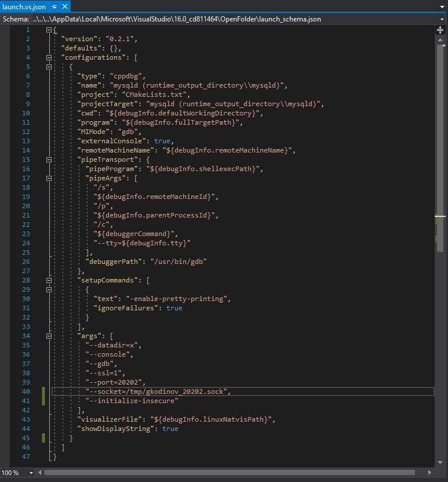Open the Schema path dropdown

(442, 19)
